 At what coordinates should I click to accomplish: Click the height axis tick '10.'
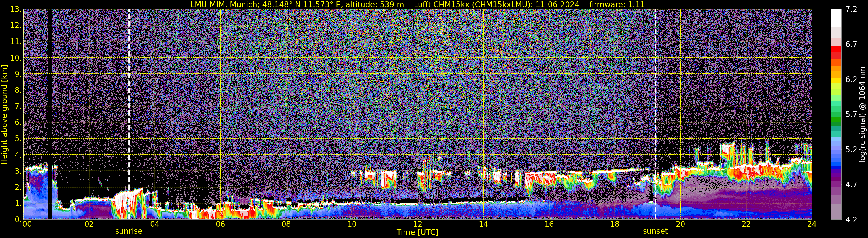pos(16,58)
